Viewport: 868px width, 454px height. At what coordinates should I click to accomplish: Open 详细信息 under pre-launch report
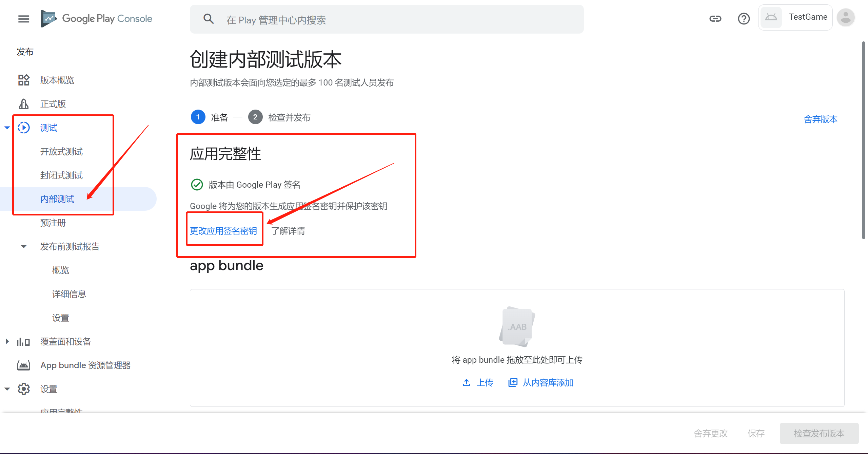[x=69, y=294]
